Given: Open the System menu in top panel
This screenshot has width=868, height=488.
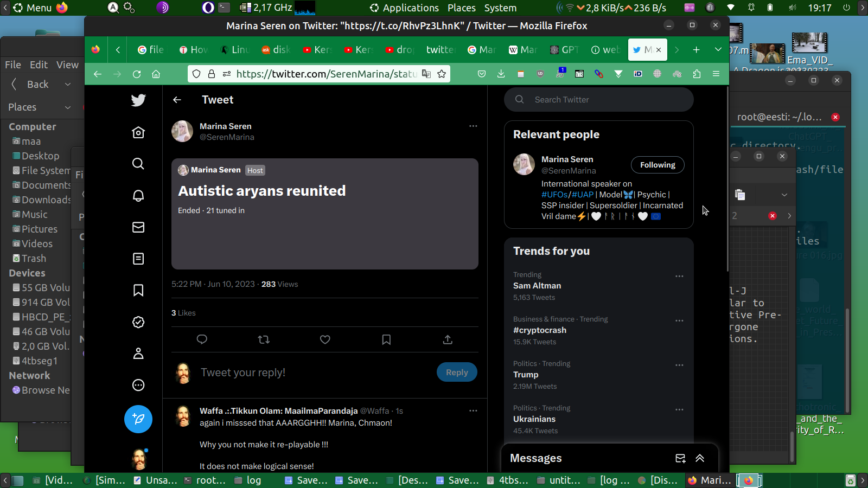Looking at the screenshot, I should [500, 8].
